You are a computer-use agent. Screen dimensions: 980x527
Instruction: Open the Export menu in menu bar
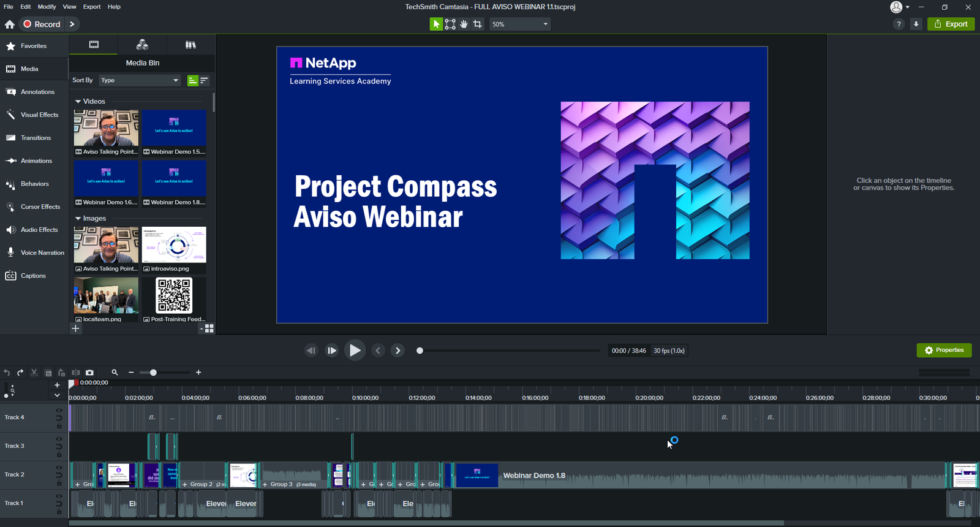coord(92,7)
